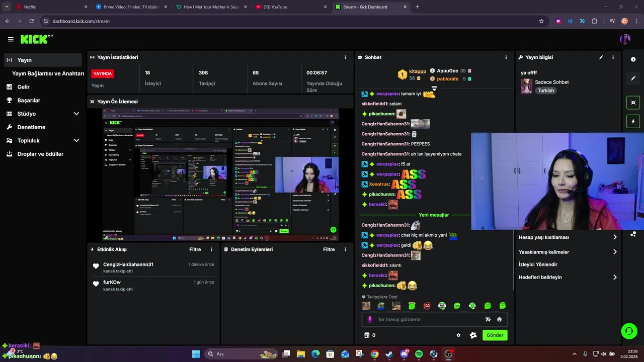Click the YAYINDA live badge
This screenshot has width=644, height=362.
(103, 73)
